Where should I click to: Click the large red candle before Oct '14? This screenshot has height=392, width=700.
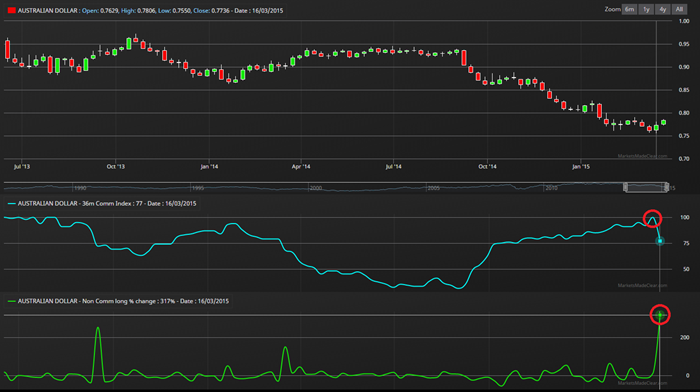[464, 58]
